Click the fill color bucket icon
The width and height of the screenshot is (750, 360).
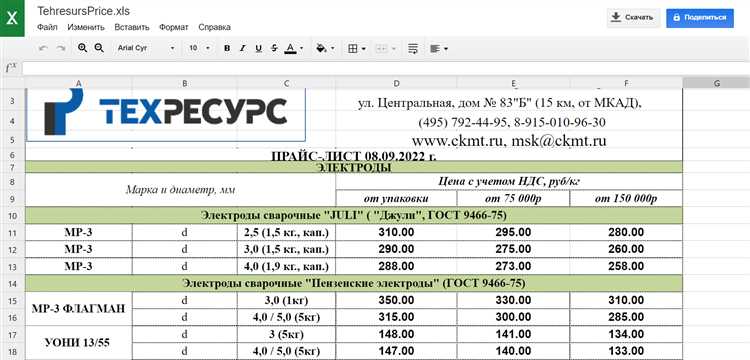click(321, 48)
